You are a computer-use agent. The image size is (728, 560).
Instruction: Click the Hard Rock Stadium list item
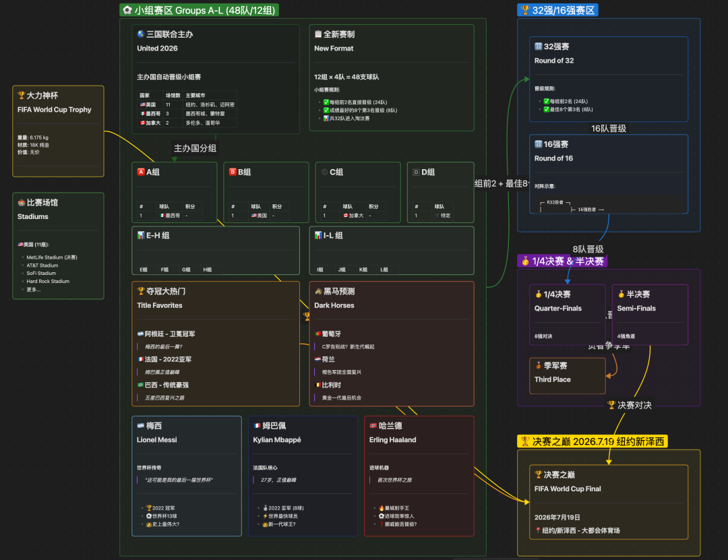pyautogui.click(x=48, y=281)
